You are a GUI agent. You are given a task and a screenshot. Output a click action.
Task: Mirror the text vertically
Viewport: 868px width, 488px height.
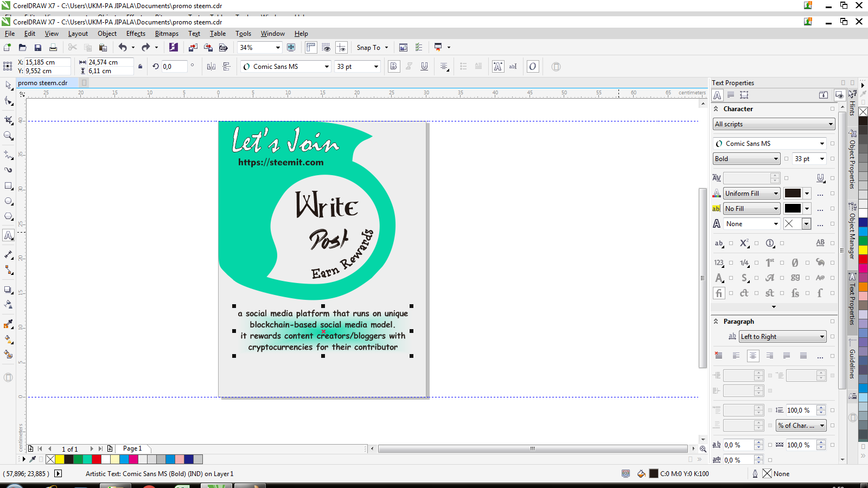pyautogui.click(x=227, y=67)
